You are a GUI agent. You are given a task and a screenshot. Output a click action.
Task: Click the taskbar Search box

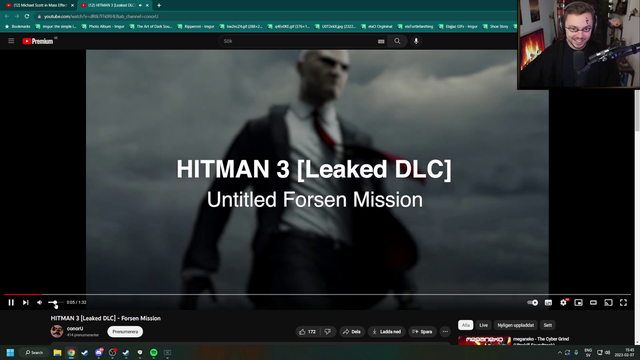coord(34,352)
